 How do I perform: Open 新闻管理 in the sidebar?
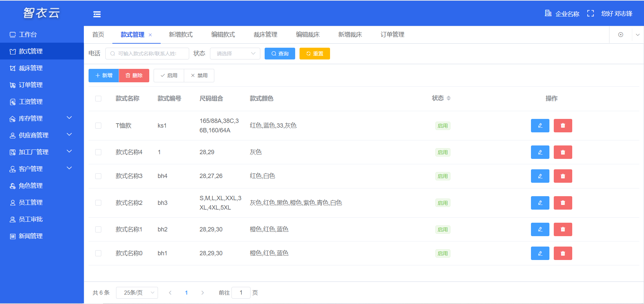click(42, 236)
